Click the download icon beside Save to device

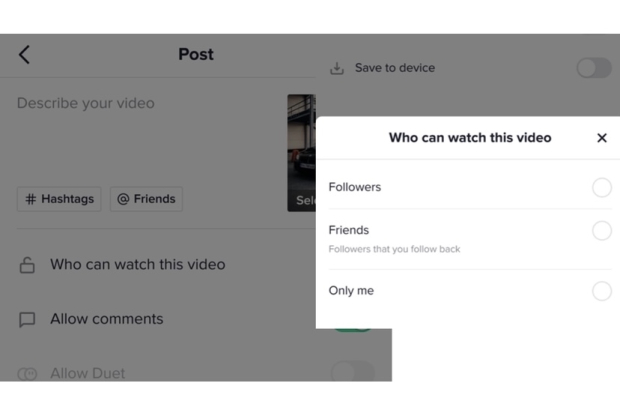click(337, 69)
